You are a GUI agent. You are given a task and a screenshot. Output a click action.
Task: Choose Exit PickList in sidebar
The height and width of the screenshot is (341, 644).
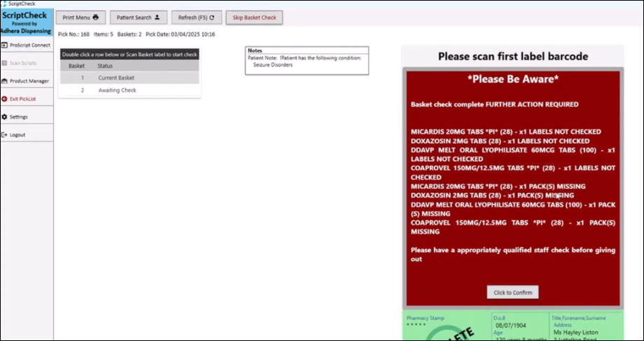[x=27, y=99]
